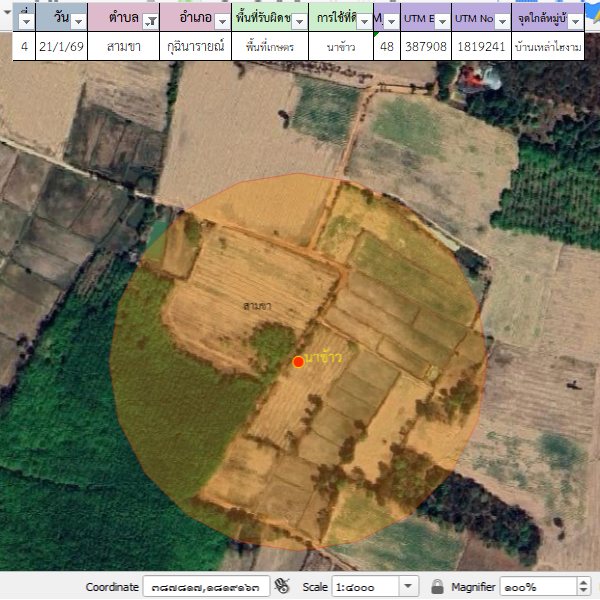Select the UTM value 1819241 cell

pyautogui.click(x=480, y=46)
